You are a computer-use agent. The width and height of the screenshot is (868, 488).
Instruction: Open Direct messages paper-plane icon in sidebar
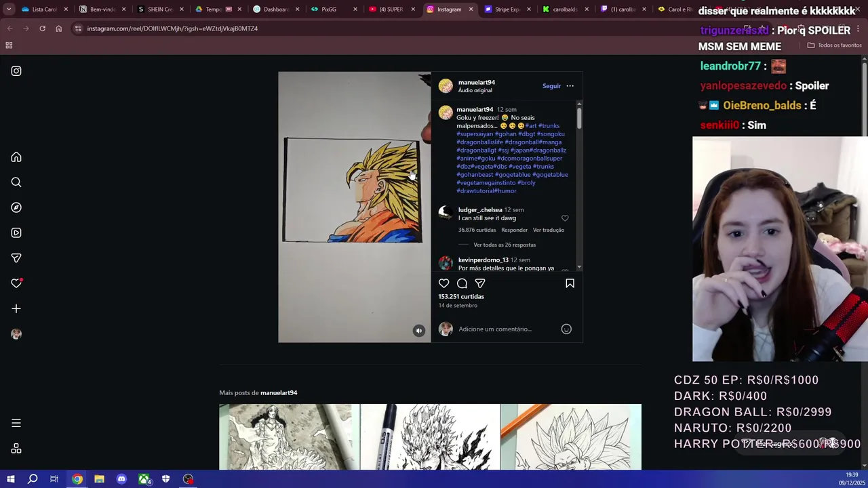(16, 258)
